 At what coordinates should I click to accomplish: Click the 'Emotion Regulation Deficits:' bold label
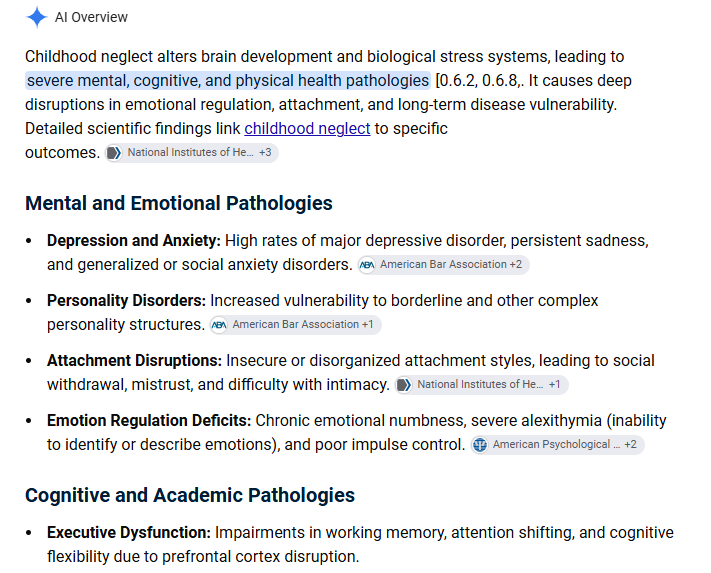[149, 421]
